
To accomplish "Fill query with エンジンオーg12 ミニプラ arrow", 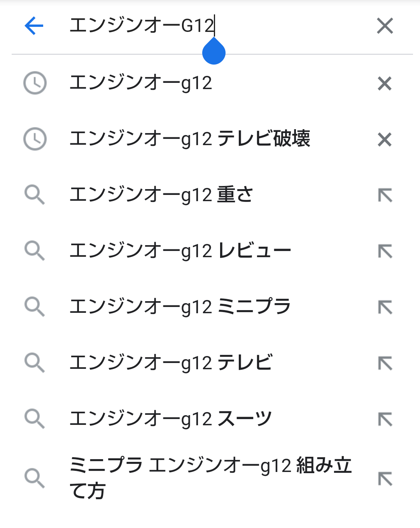I will point(385,307).
